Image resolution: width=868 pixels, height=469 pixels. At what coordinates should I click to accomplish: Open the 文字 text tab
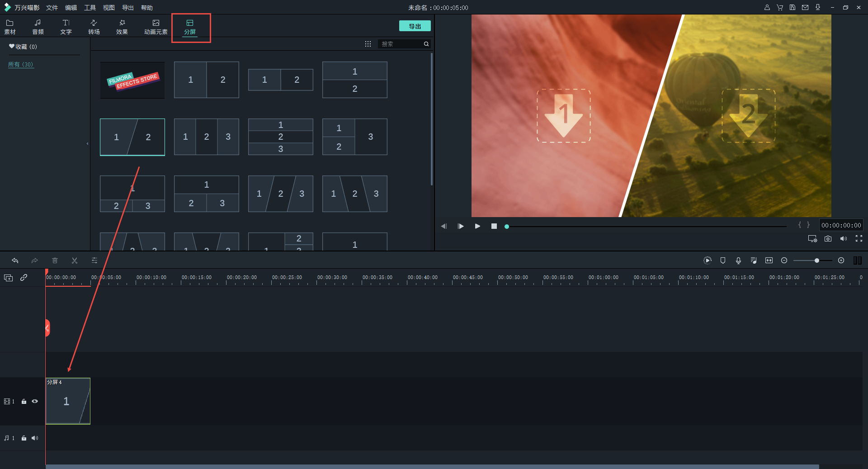(66, 27)
